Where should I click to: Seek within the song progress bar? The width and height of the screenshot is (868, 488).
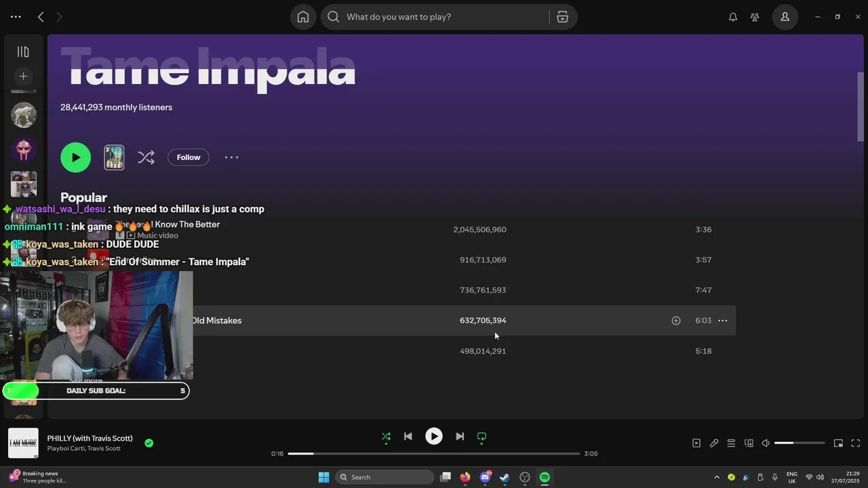[x=434, y=453]
